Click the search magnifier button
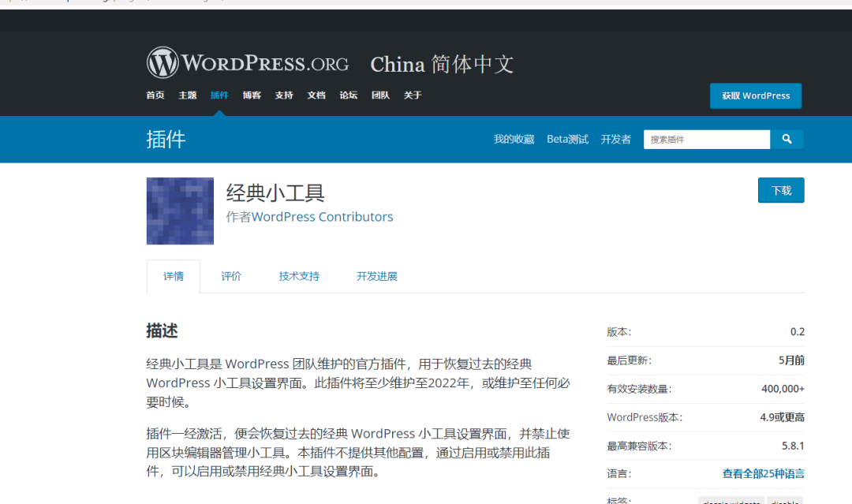This screenshot has width=852, height=504. click(787, 140)
